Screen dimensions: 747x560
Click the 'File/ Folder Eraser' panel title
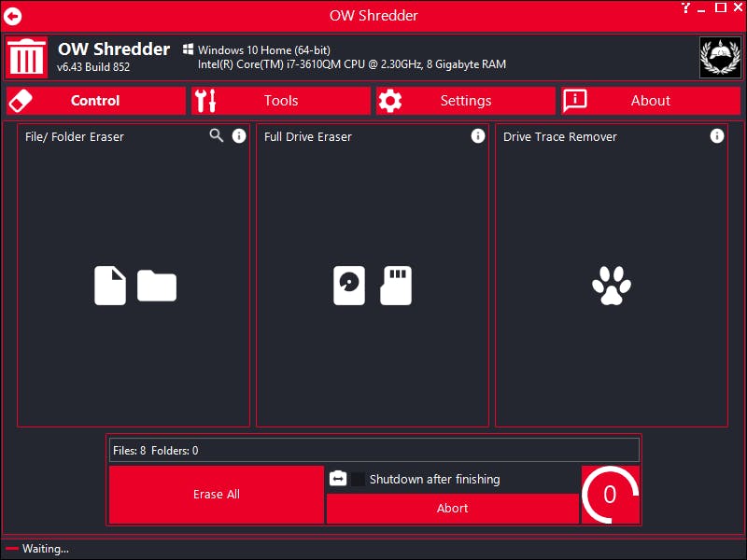point(75,136)
